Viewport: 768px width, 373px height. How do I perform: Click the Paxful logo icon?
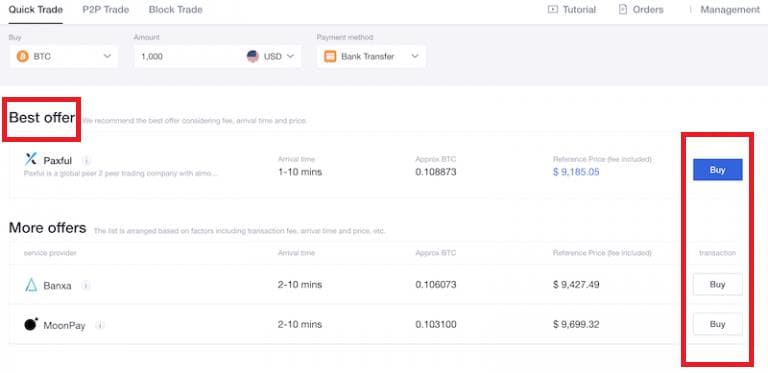31,159
